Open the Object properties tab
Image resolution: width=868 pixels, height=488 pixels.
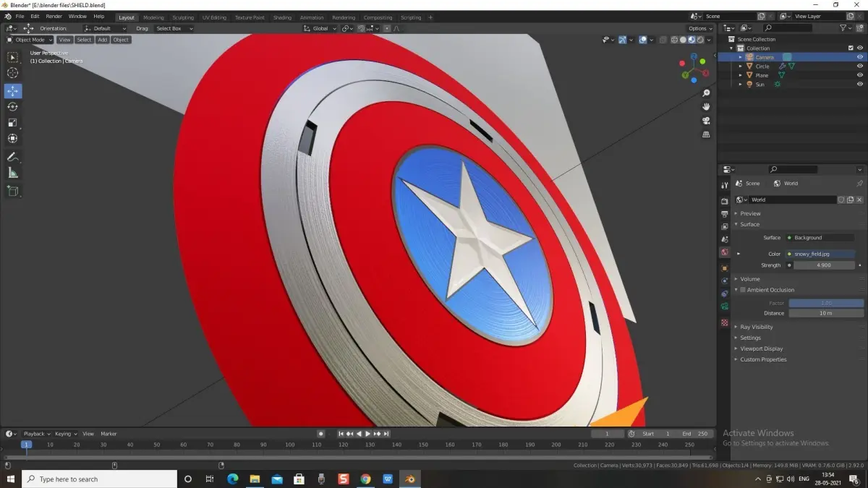pos(725,268)
